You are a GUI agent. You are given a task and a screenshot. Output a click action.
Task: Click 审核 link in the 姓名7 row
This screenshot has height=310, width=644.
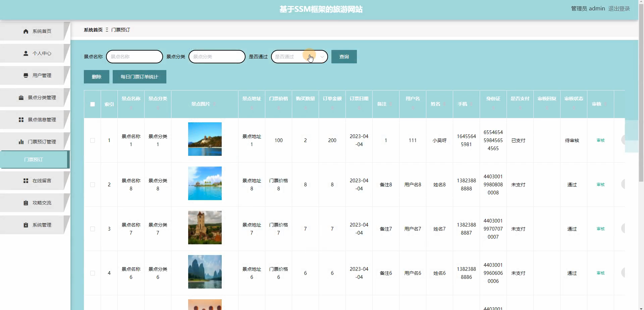(600, 229)
